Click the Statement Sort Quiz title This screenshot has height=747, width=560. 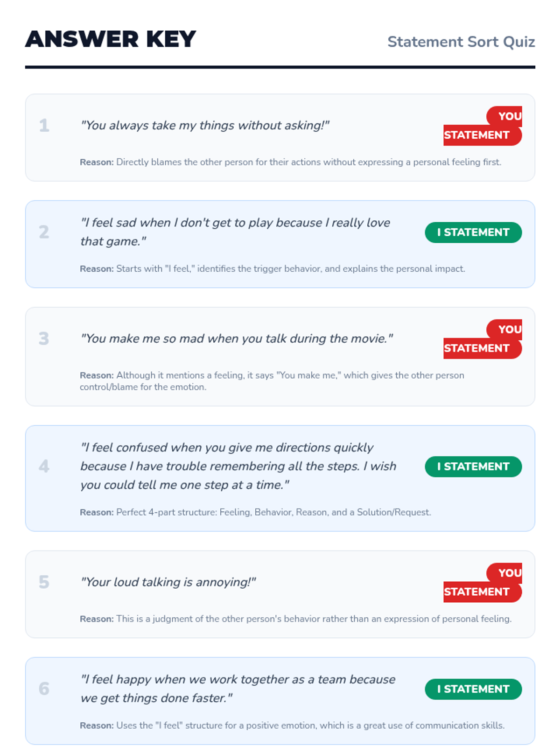point(461,42)
